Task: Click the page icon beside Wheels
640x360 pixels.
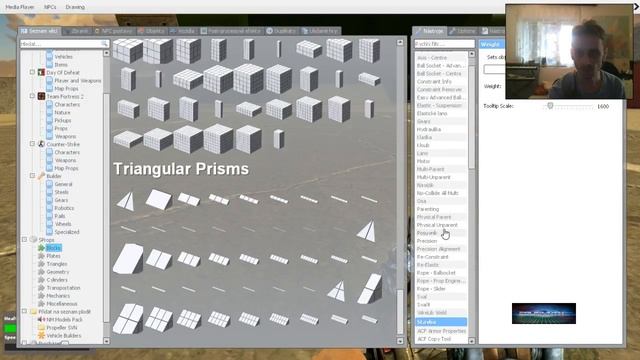Action: point(49,224)
